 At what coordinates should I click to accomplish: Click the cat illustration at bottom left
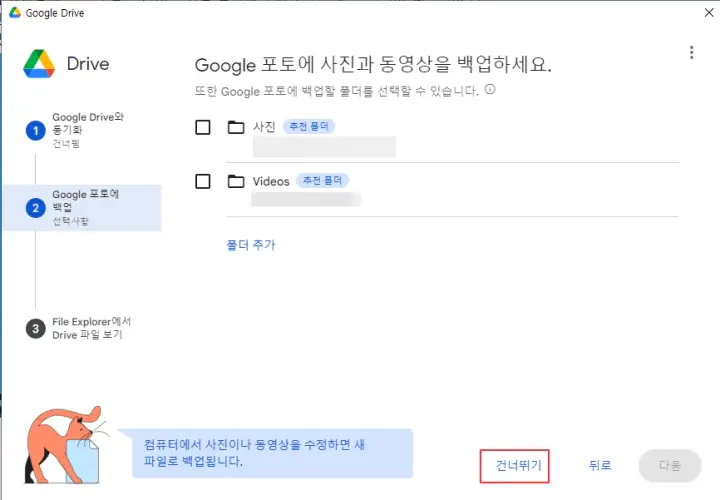(x=66, y=444)
